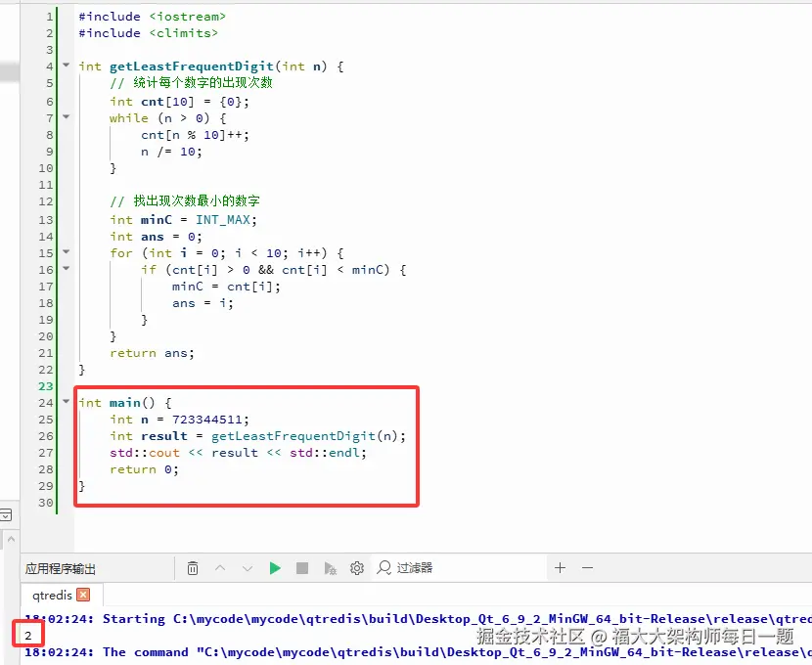Decrease output font size with minus icon
812x665 pixels.
click(587, 568)
